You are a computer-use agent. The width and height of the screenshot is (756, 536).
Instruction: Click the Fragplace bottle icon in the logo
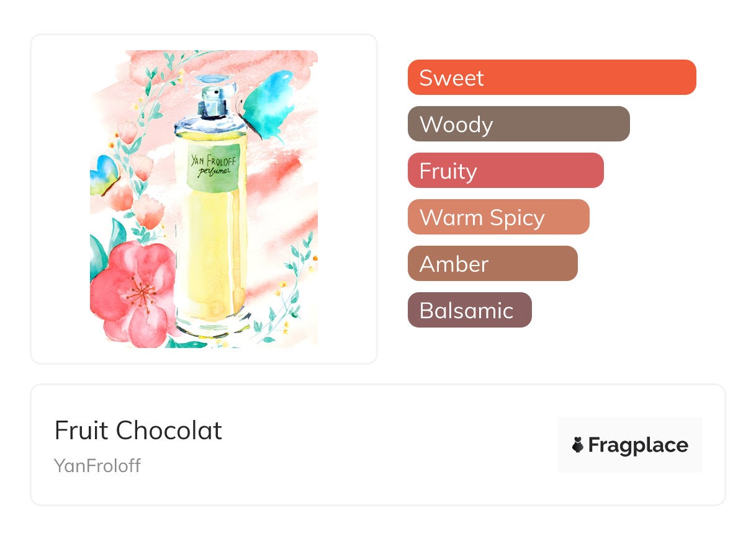click(x=578, y=445)
